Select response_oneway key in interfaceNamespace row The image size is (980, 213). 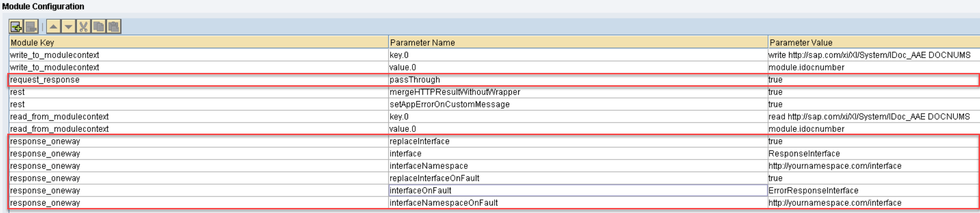pyautogui.click(x=199, y=166)
